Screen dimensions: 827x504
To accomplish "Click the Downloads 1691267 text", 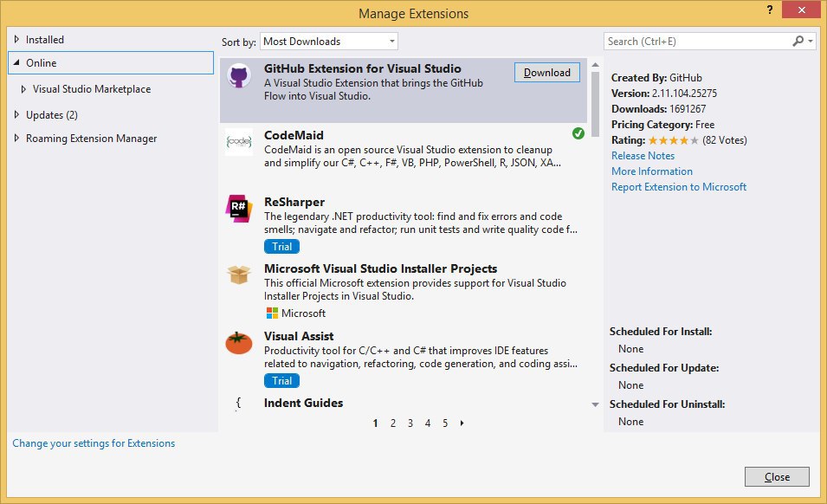I will coord(658,109).
